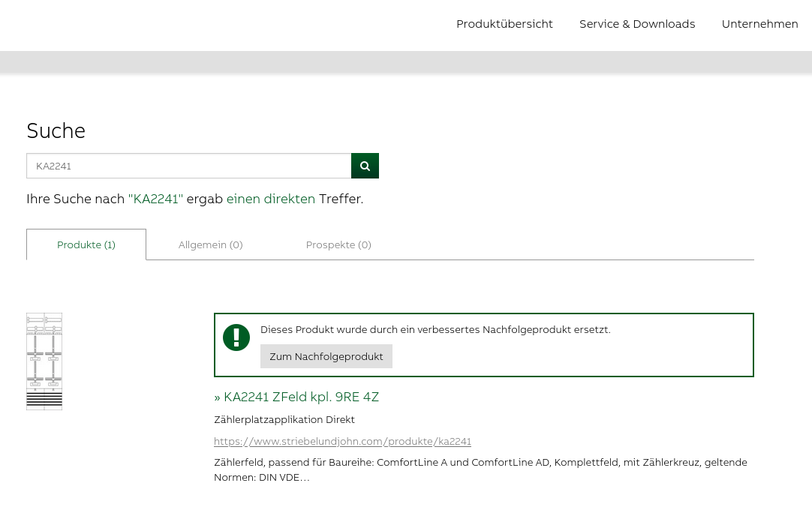The width and height of the screenshot is (812, 528).
Task: Click the green exclamation mark icon
Action: pyautogui.click(x=236, y=337)
